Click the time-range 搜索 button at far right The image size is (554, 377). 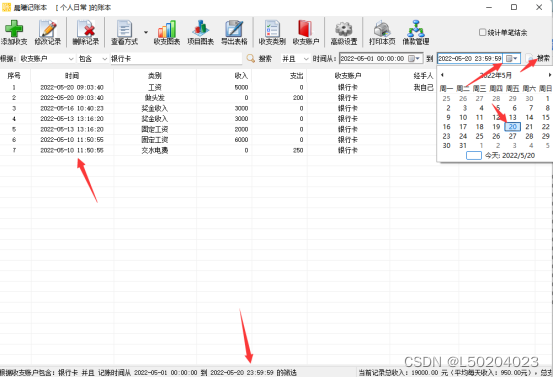pyautogui.click(x=538, y=58)
